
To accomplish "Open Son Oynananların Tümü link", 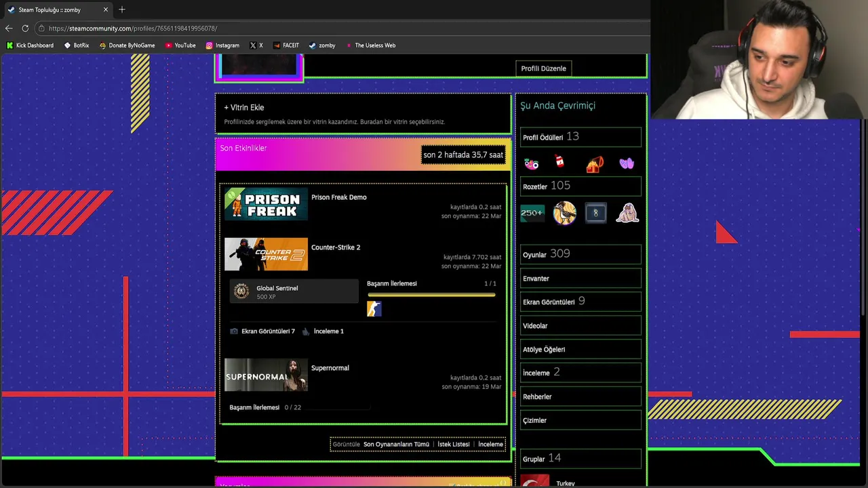I will coord(396,445).
